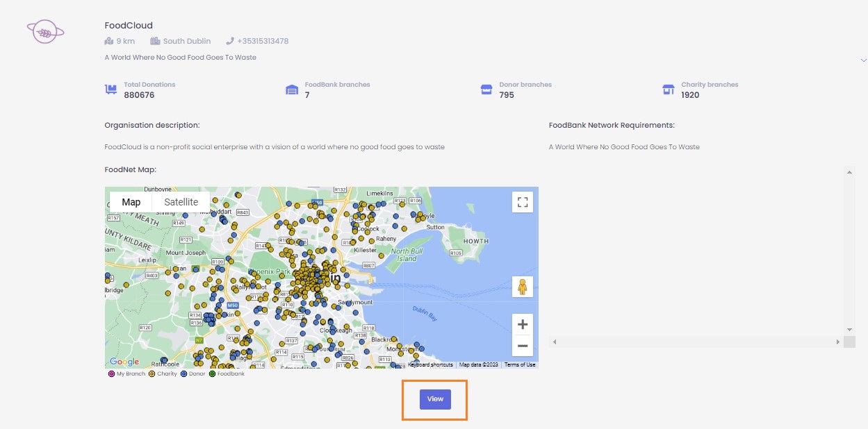Click the Organisation description heading
Viewport: 868px width, 429px height.
[152, 126]
